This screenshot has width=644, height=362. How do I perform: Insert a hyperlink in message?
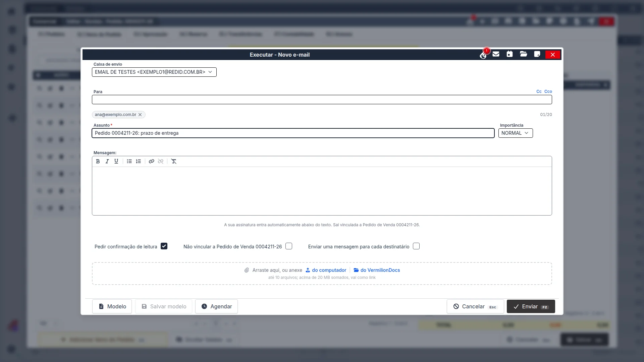tap(152, 161)
